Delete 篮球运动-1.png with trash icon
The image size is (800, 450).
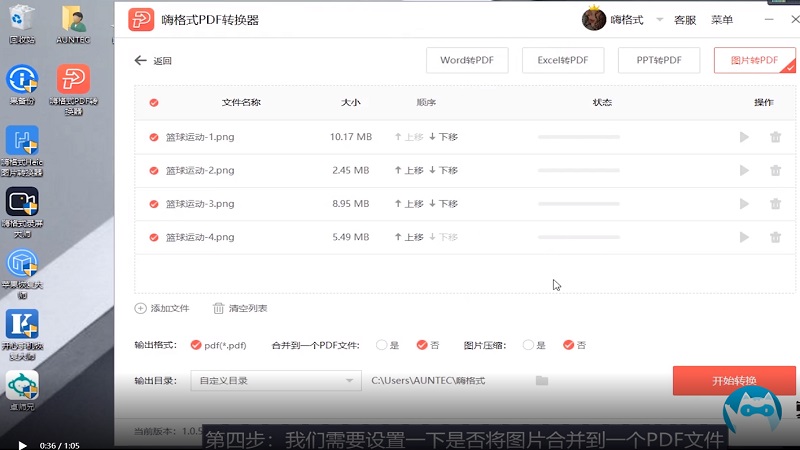(775, 137)
